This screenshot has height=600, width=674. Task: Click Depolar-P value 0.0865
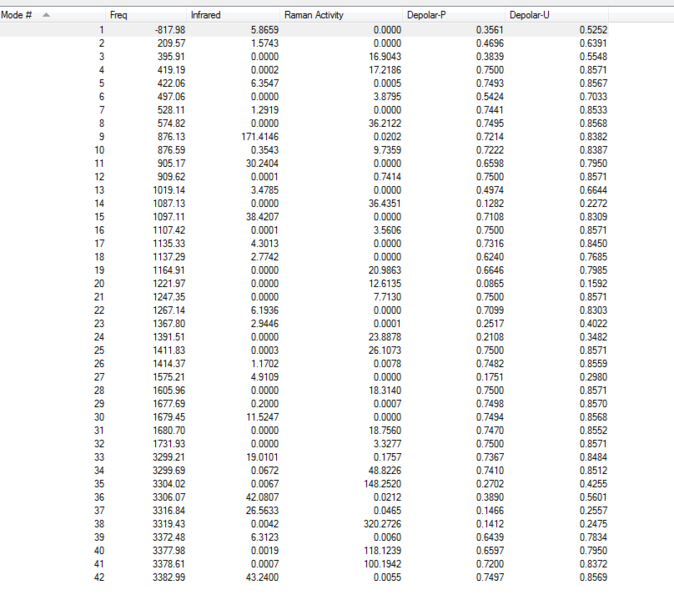(490, 284)
